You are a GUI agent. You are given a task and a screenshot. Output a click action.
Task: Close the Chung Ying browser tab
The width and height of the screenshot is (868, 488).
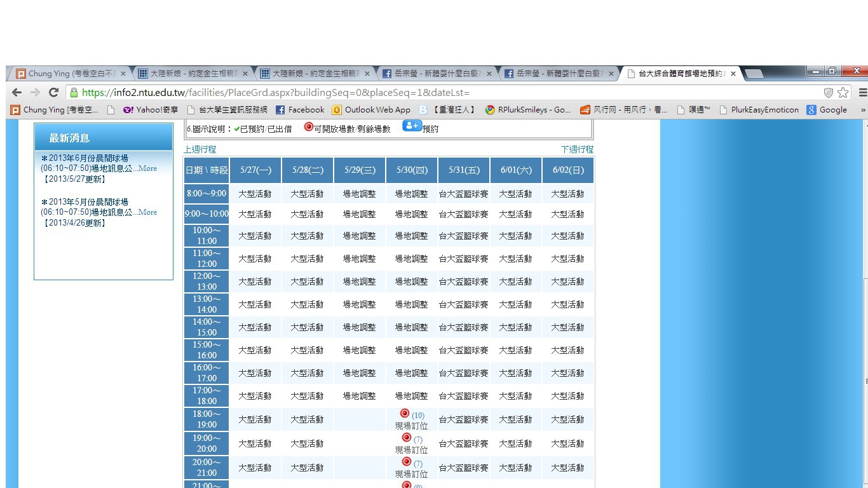[123, 74]
